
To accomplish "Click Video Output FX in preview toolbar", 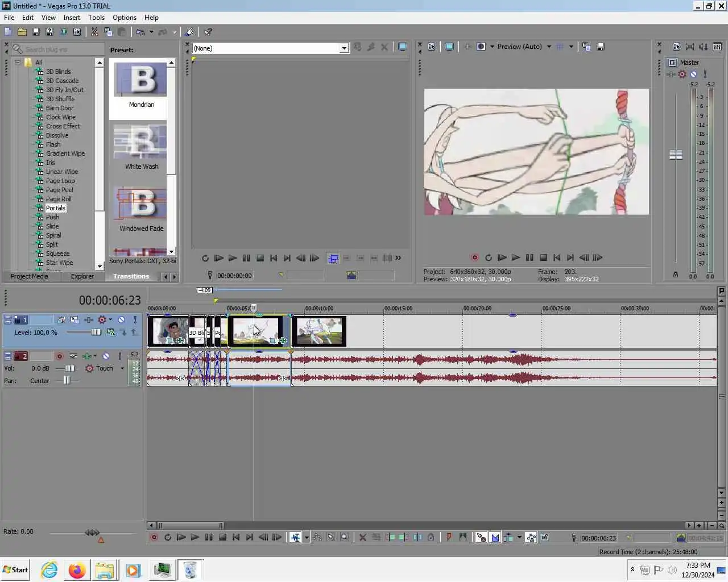I will click(x=468, y=47).
